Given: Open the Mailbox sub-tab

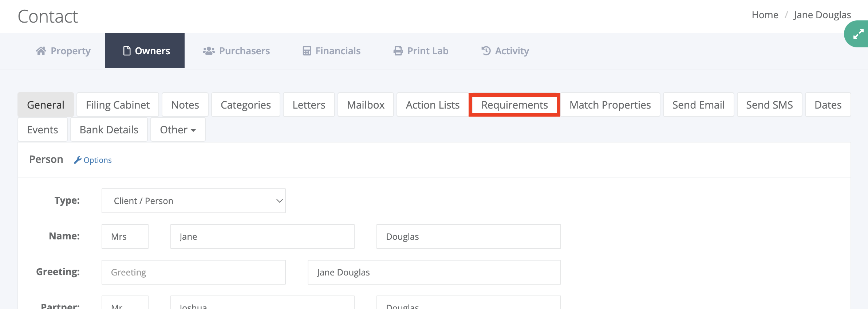Looking at the screenshot, I should click(x=366, y=105).
